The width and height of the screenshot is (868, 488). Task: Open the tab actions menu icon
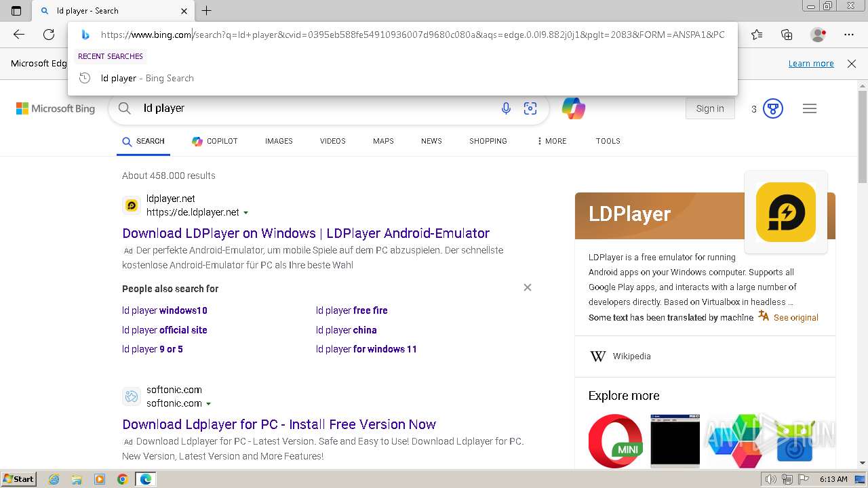(16, 10)
